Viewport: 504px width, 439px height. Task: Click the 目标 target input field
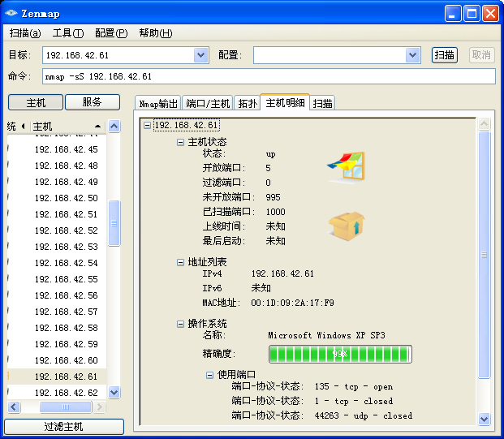(x=118, y=55)
